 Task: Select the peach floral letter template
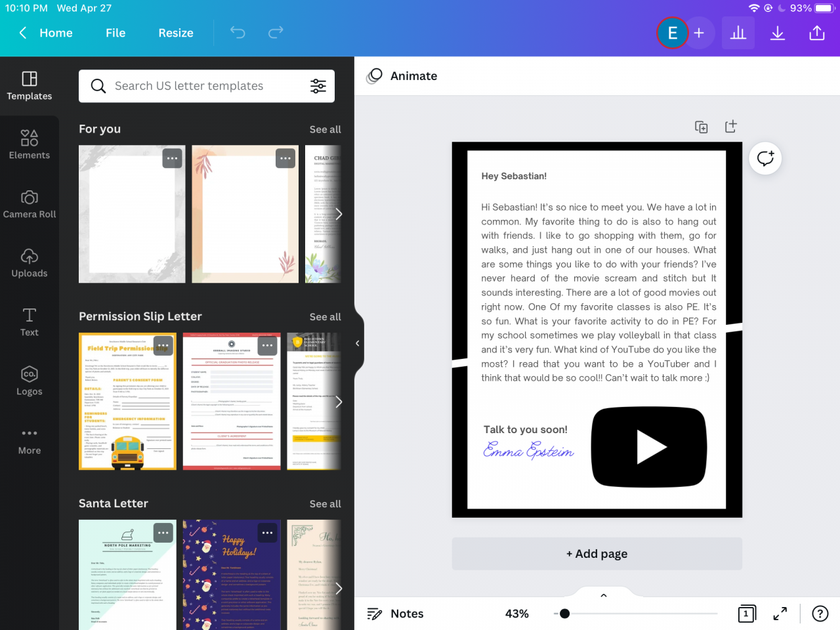[x=245, y=214]
